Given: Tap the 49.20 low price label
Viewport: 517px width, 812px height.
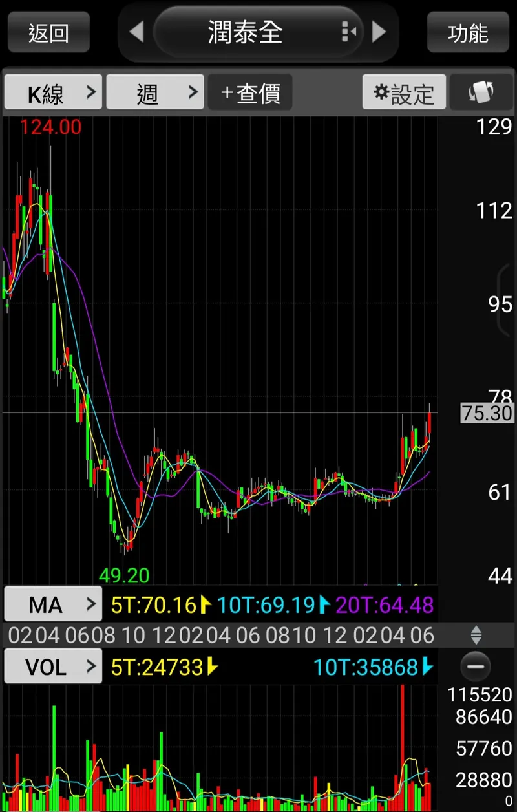Looking at the screenshot, I should click(124, 575).
